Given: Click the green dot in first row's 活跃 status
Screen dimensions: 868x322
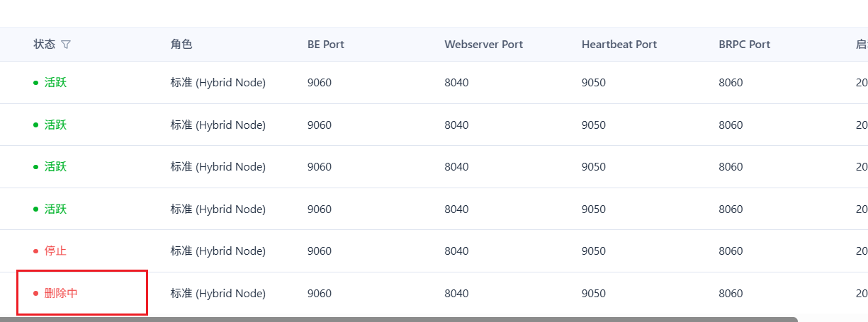Looking at the screenshot, I should pos(36,83).
